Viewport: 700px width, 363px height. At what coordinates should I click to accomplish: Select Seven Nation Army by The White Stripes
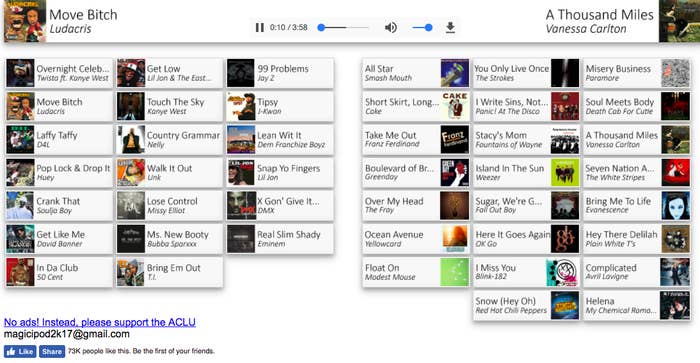click(x=637, y=173)
